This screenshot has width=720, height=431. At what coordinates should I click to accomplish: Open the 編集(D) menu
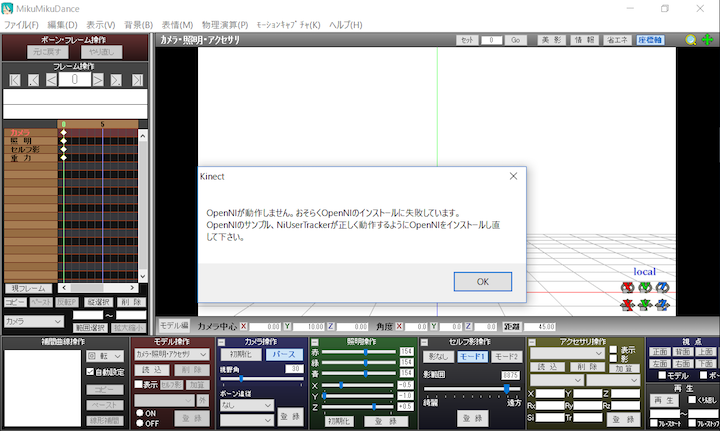(62, 25)
